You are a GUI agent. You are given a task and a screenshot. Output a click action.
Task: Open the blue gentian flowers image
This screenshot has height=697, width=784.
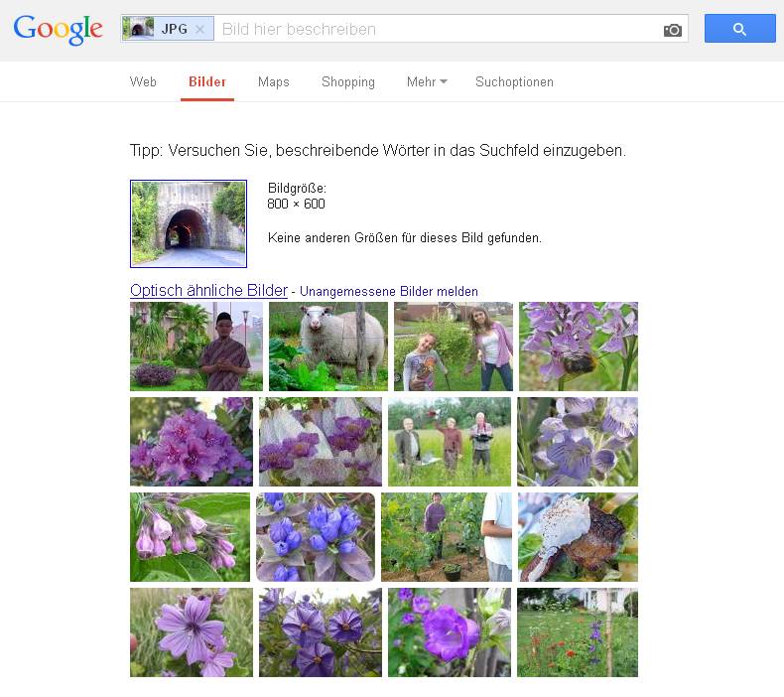point(316,537)
